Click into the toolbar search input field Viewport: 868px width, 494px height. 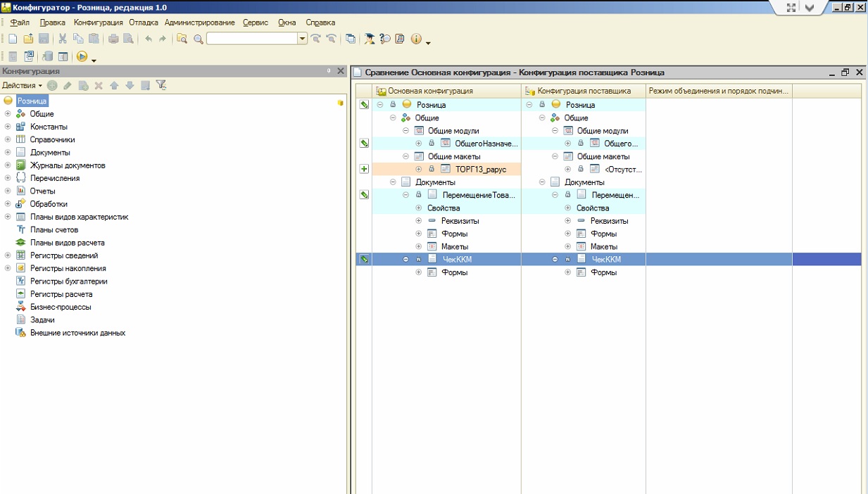click(251, 39)
